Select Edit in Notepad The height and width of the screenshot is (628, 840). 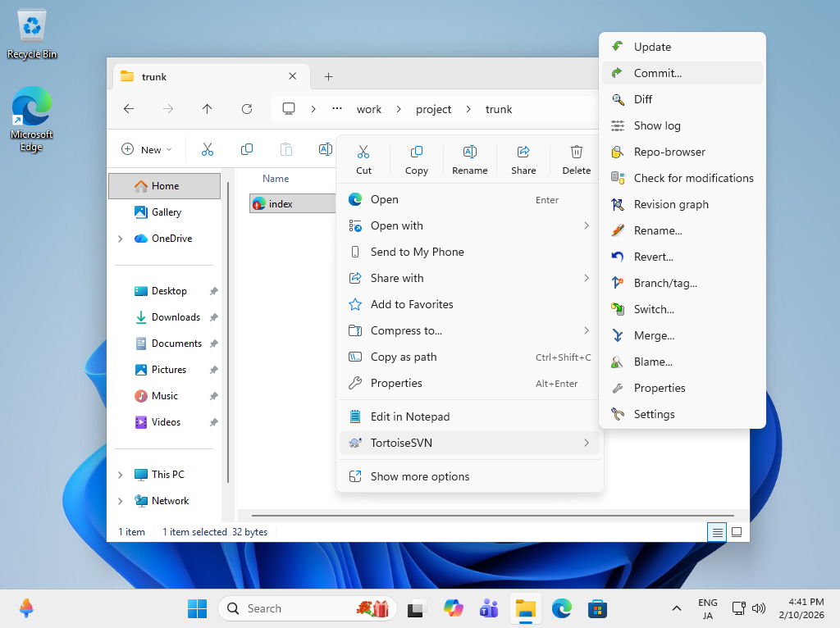pyautogui.click(x=469, y=416)
